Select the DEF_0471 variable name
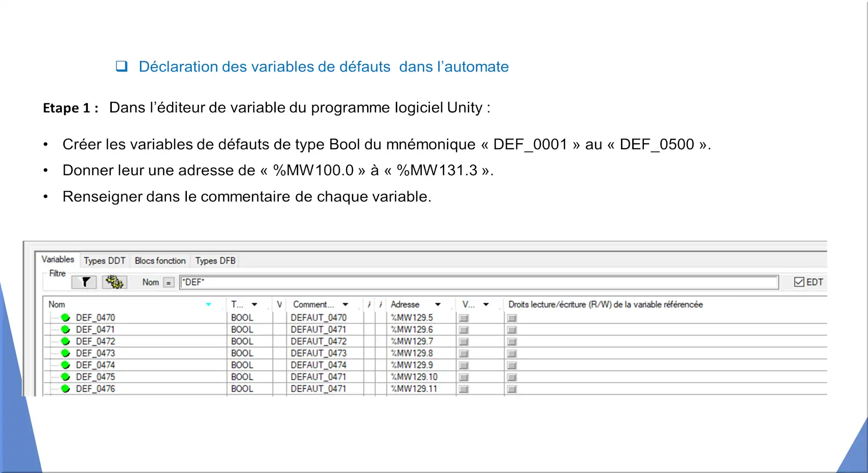This screenshot has width=868, height=473. [95, 329]
